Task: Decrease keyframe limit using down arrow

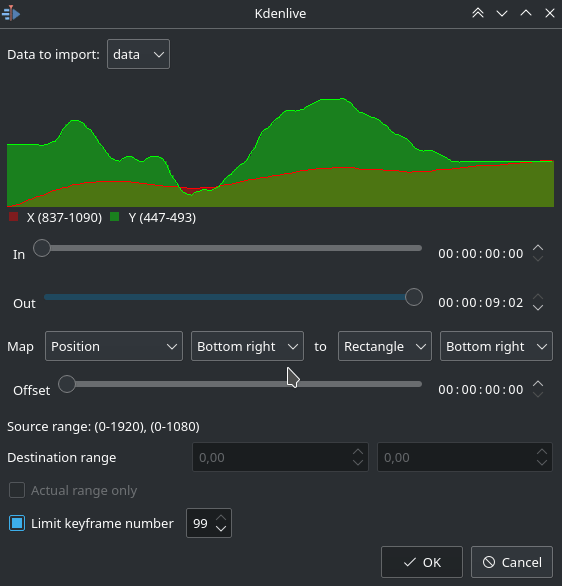Action: [221, 528]
